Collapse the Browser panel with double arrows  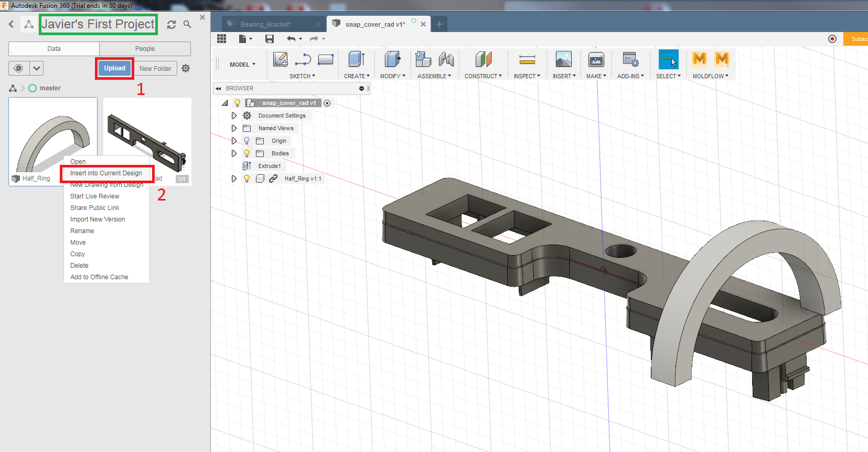click(219, 89)
